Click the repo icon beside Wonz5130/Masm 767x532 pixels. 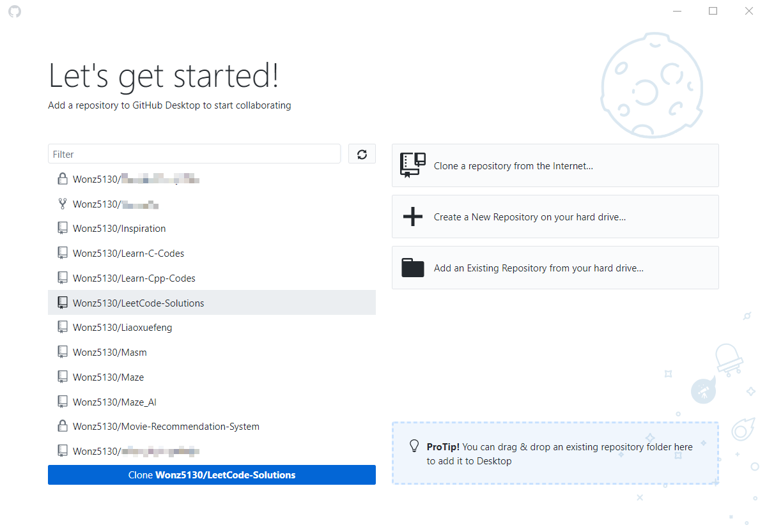pos(63,352)
